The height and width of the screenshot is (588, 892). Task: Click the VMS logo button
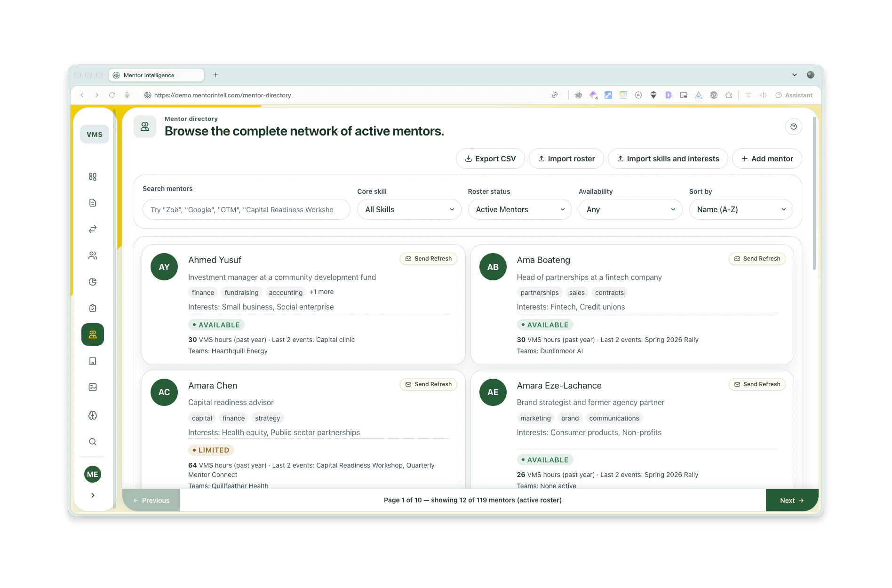95,135
